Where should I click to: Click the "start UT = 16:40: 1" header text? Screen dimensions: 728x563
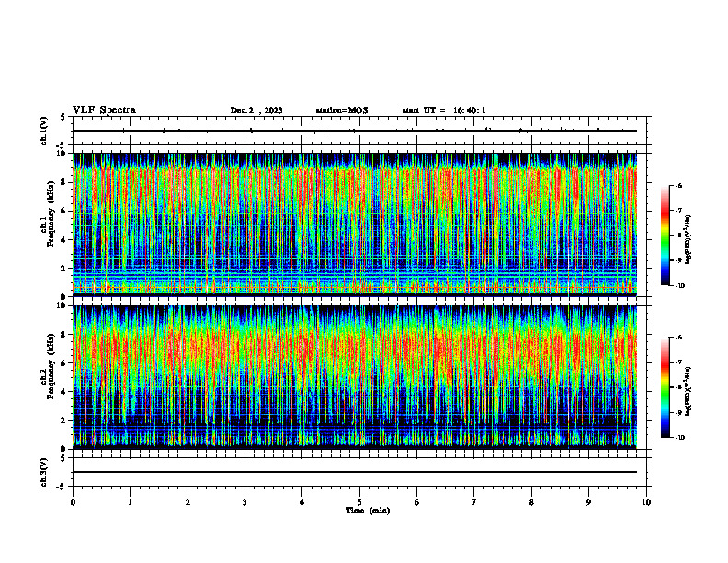click(x=444, y=110)
